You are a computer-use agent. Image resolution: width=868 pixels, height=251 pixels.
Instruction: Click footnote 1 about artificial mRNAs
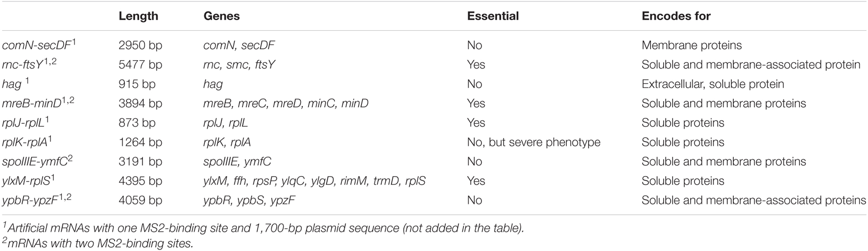tap(263, 228)
